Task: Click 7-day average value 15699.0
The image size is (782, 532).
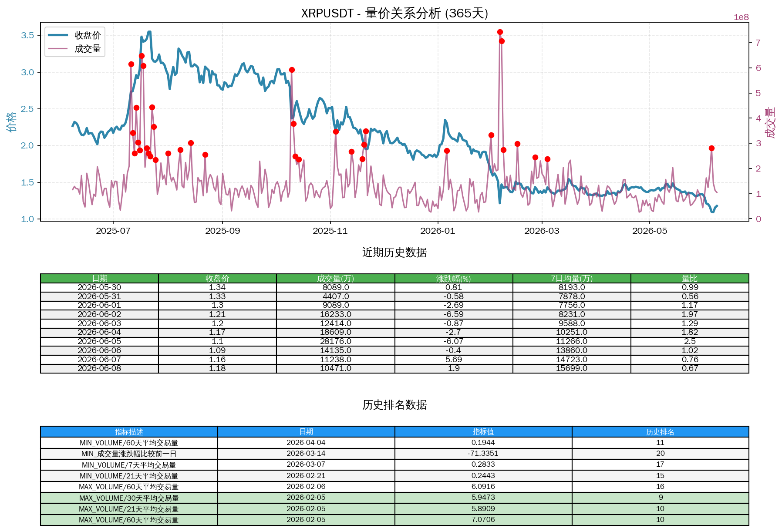Action: pyautogui.click(x=572, y=368)
